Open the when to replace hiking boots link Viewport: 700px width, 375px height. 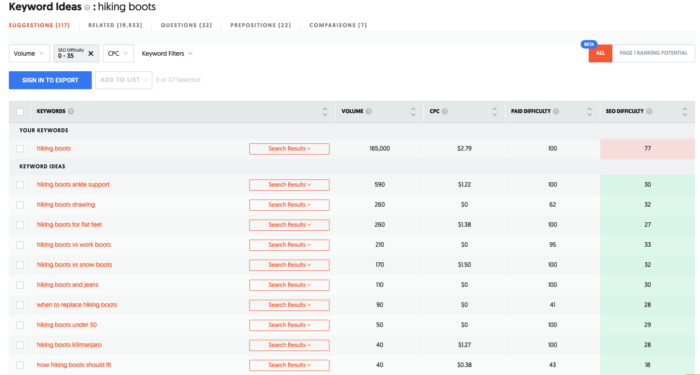tap(77, 305)
